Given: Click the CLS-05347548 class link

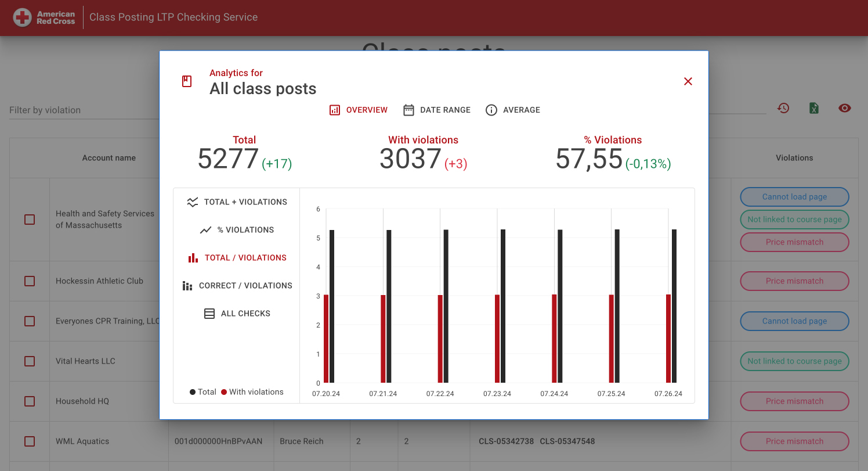Looking at the screenshot, I should coord(567,441).
